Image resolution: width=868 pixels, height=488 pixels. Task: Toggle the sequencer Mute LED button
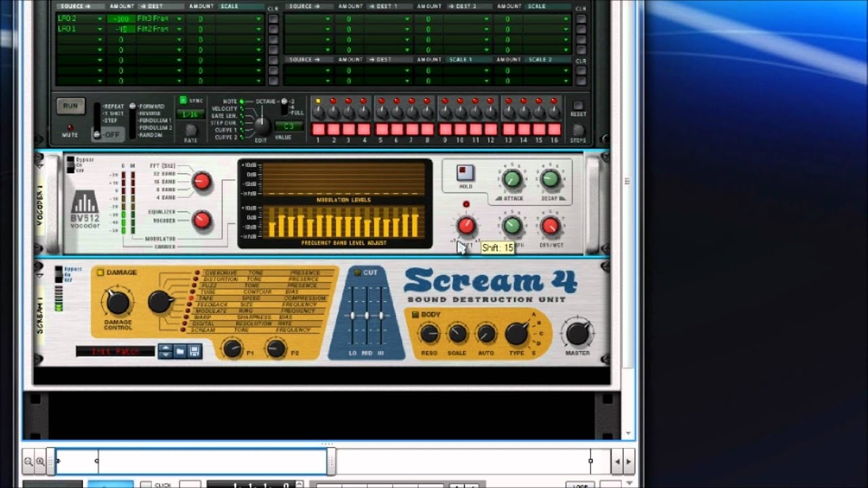[70, 127]
